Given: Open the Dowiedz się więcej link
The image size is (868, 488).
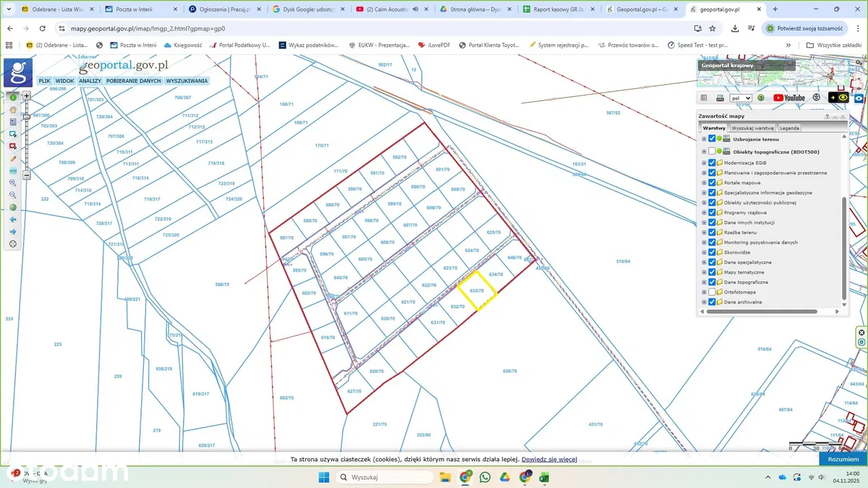Looking at the screenshot, I should click(549, 460).
